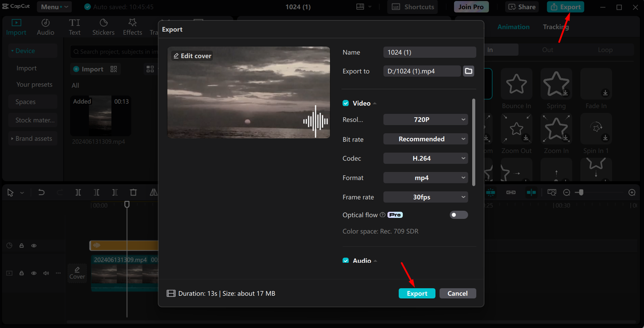Screen dimensions: 644x328
Task: Click the top-right Export button
Action: [x=566, y=7]
